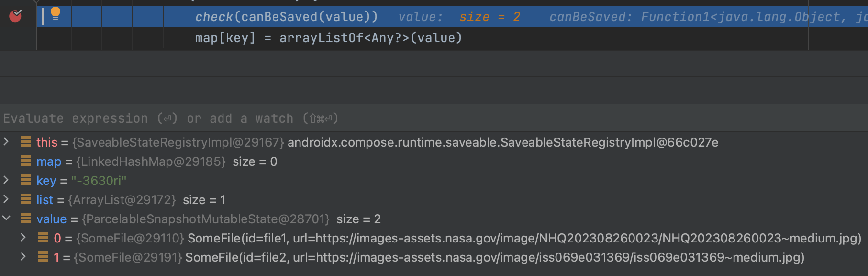Click the variable icon beside element '0'

click(43, 238)
